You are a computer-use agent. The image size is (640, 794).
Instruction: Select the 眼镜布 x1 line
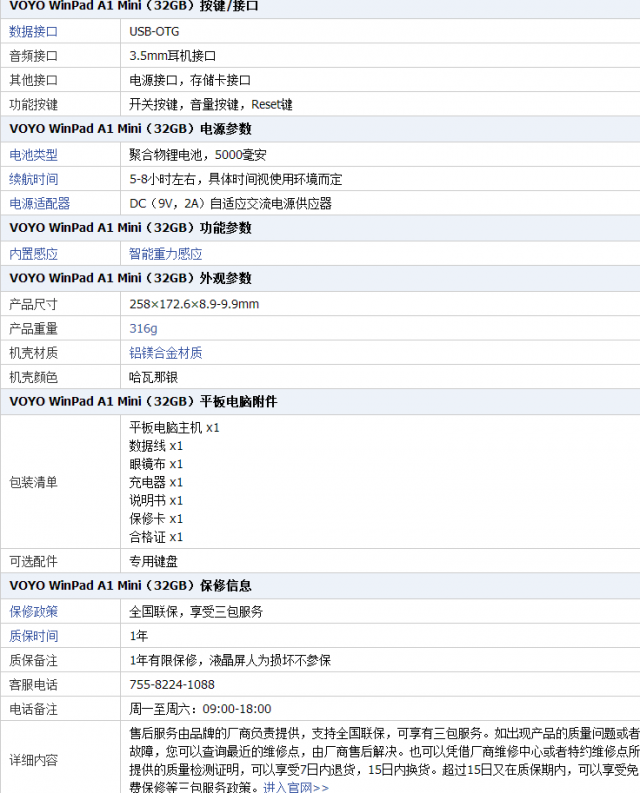(156, 464)
